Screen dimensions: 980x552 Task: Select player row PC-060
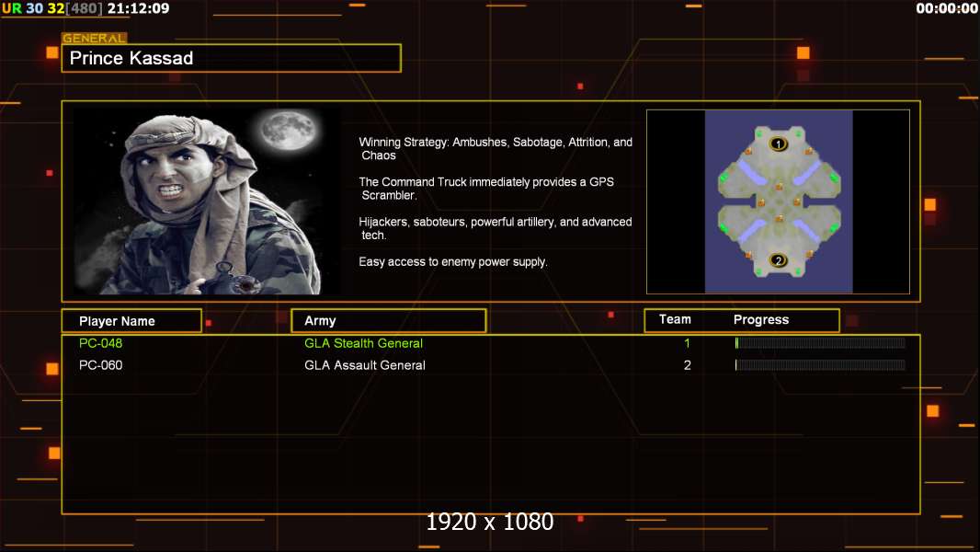point(491,365)
